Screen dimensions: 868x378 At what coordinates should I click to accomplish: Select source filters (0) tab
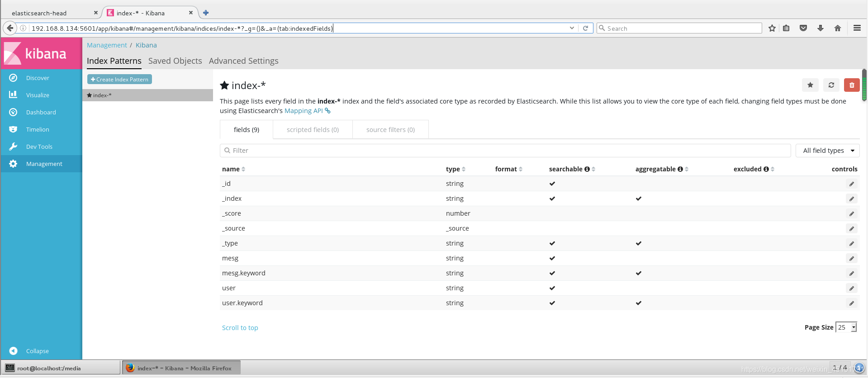(390, 130)
